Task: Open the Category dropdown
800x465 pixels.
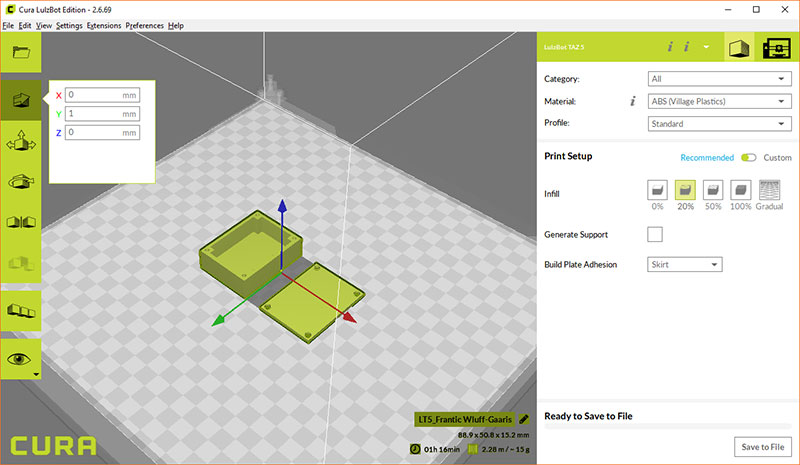Action: pyautogui.click(x=719, y=79)
